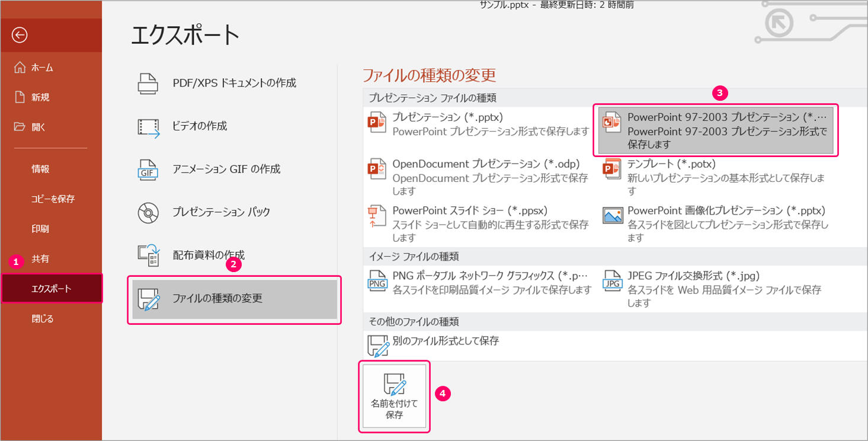The width and height of the screenshot is (868, 441).
Task: Click the OpenDocument .odp file icon
Action: [x=377, y=170]
